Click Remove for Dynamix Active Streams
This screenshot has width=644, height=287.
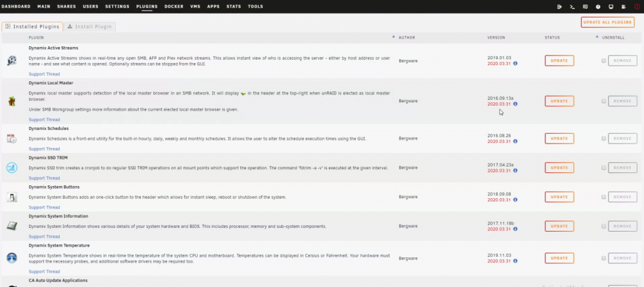[x=623, y=60]
